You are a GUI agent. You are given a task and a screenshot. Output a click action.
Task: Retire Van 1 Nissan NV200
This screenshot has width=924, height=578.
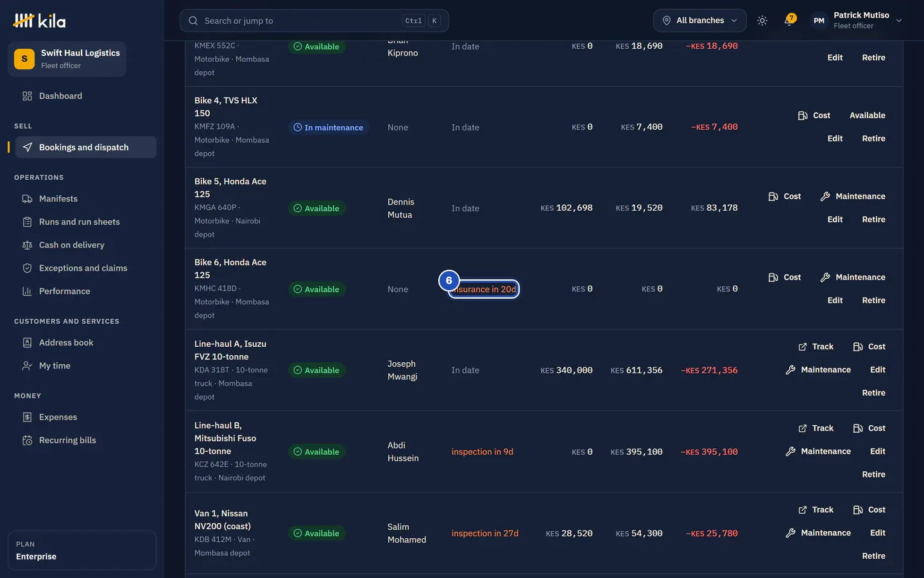(873, 556)
